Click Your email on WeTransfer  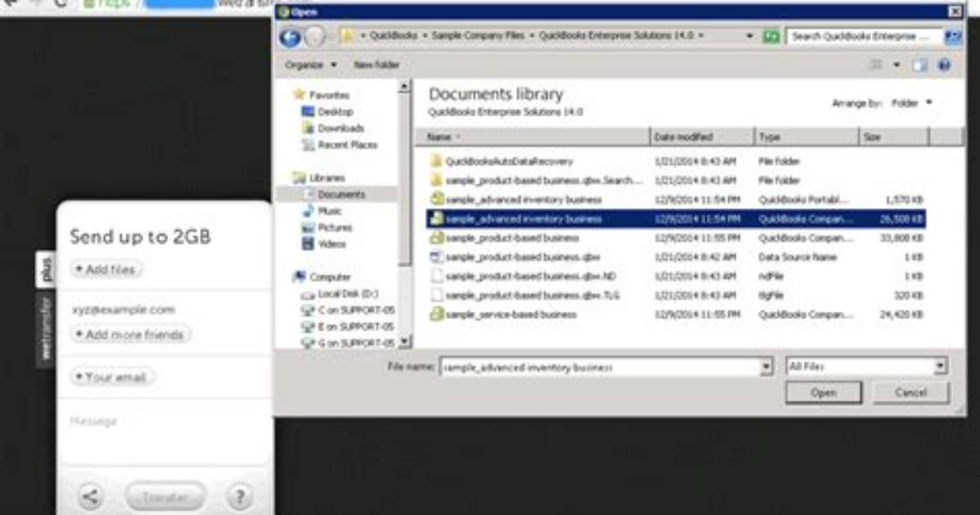[x=112, y=377]
